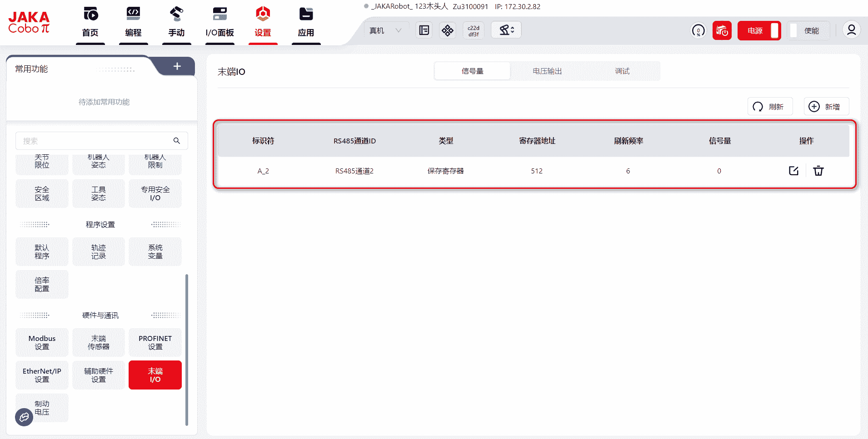Click the sidebar vertical scrollbar
868x439 pixels.
point(186,350)
